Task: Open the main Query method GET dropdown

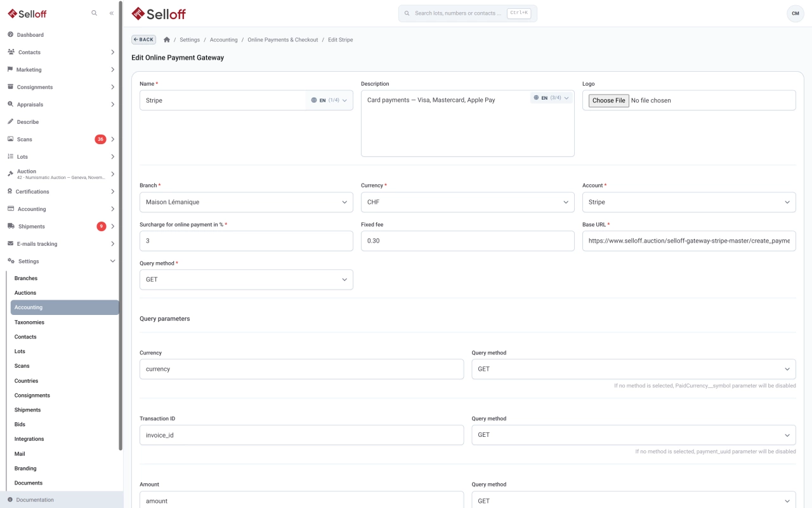Action: (246, 279)
